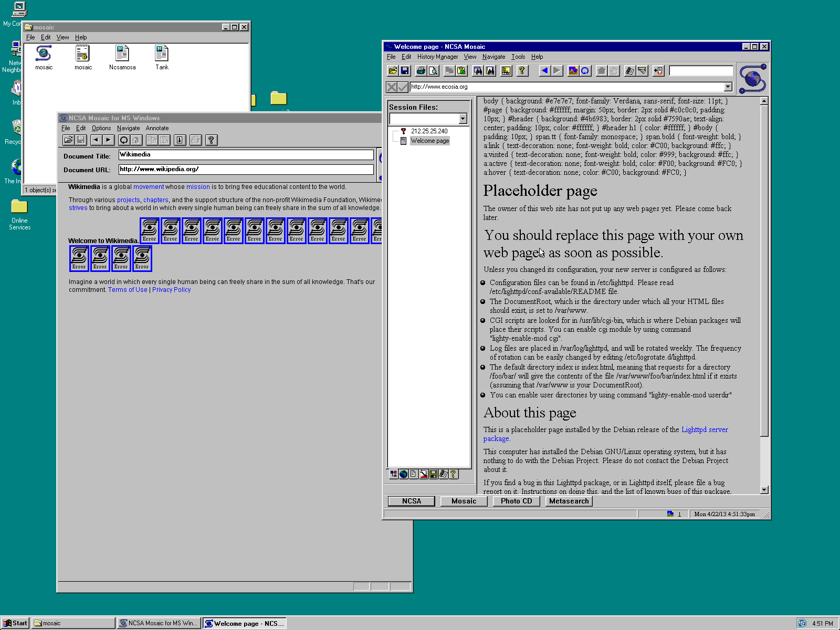Image resolution: width=840 pixels, height=630 pixels.
Task: Open Print Preview in Welcome page Mosaic toolbar
Action: pos(433,70)
